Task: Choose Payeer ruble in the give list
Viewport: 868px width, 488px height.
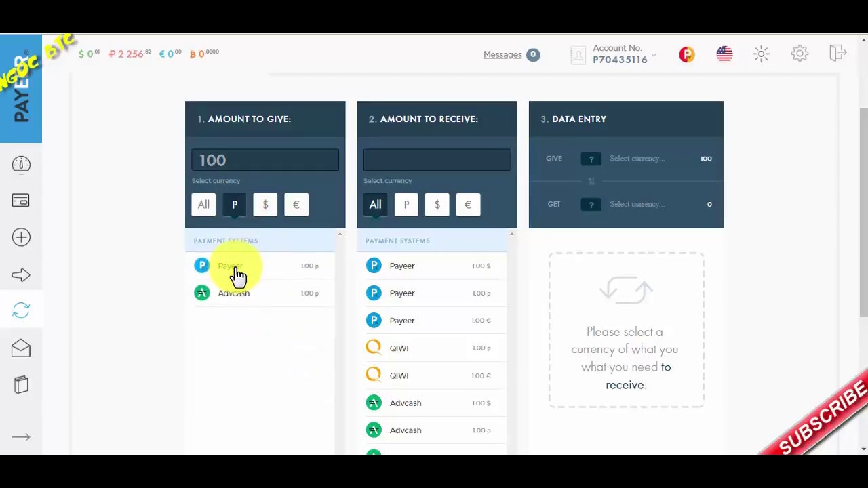Action: (260, 266)
